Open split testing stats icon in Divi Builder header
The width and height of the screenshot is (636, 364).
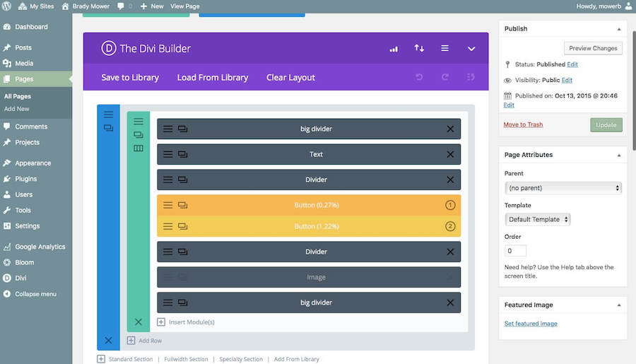(394, 49)
